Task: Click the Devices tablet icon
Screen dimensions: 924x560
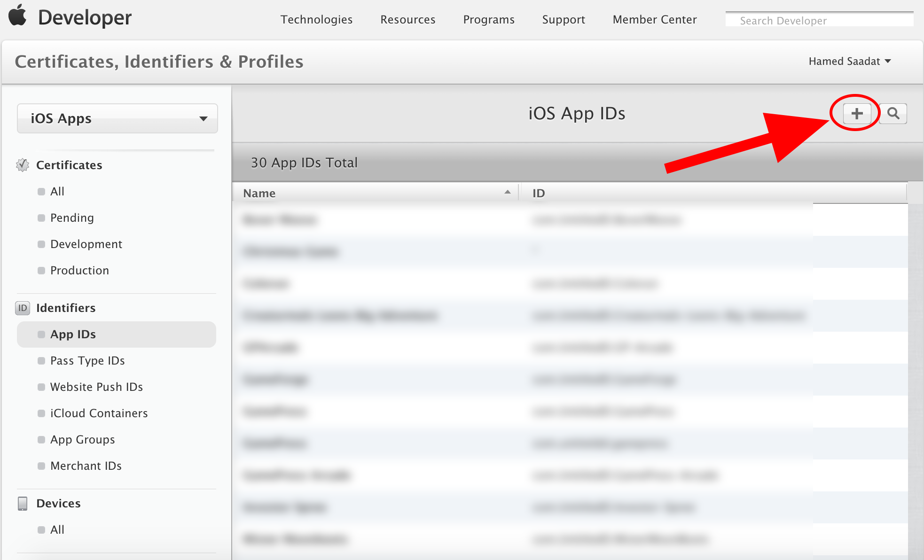Action: [23, 504]
